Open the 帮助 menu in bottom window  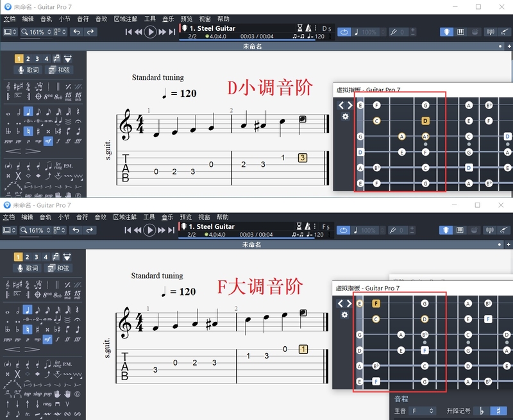(x=223, y=217)
